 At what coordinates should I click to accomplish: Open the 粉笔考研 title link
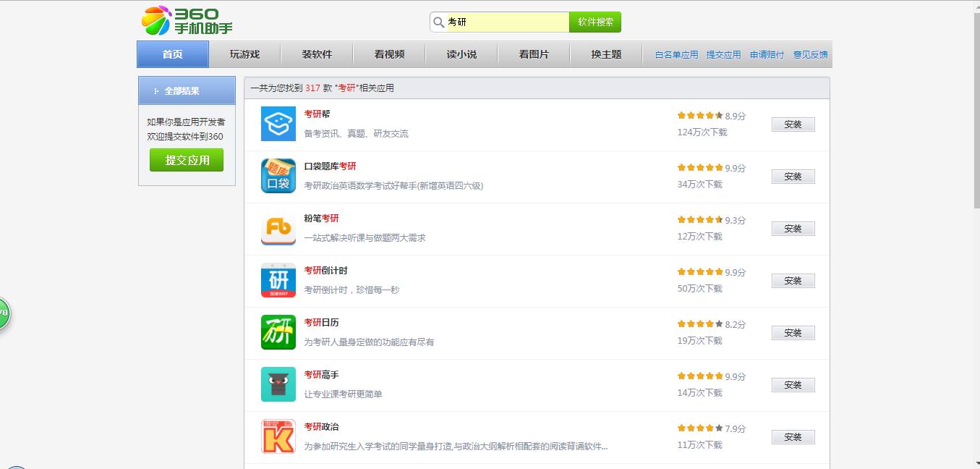(321, 219)
